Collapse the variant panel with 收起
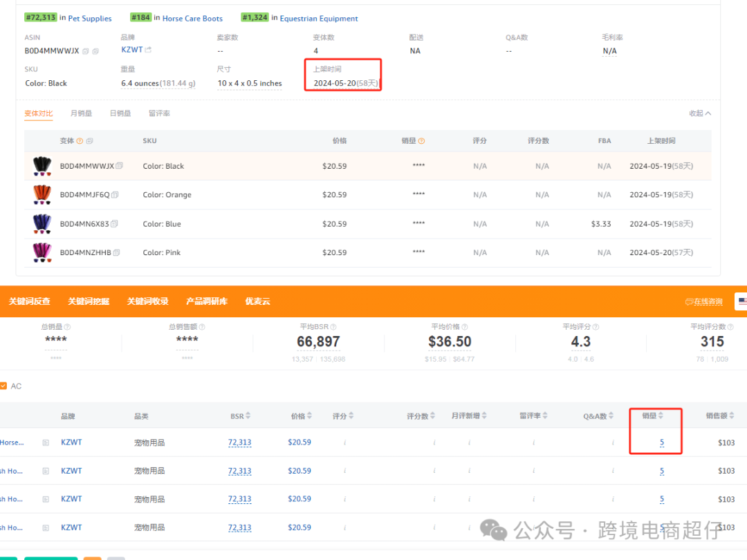The height and width of the screenshot is (560, 747). [699, 113]
